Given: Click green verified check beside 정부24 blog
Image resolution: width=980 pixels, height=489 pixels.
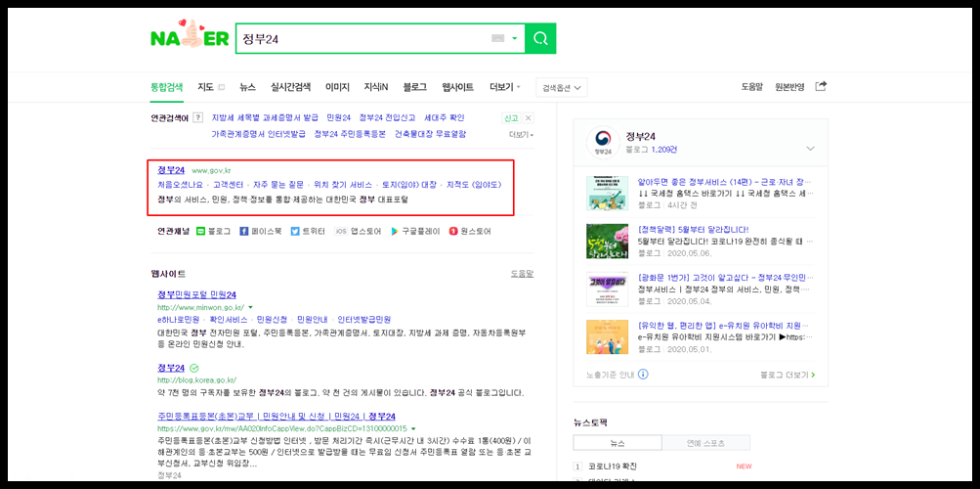Looking at the screenshot, I should [x=193, y=368].
